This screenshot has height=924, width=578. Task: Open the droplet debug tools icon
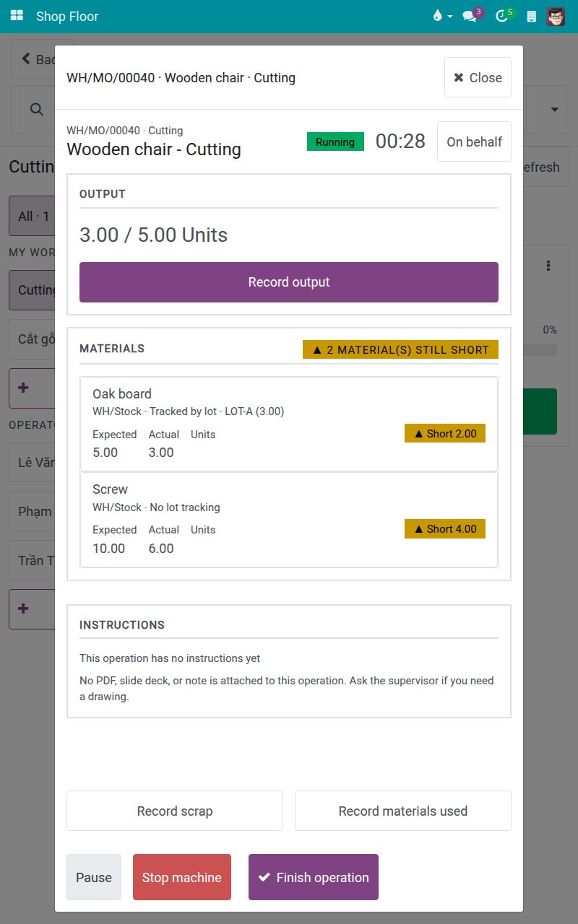(436, 16)
